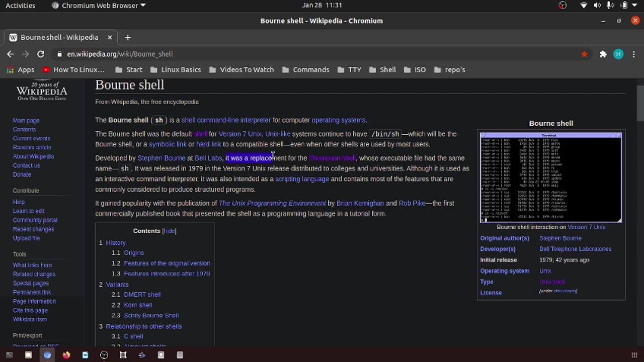Open the profile avatar labeled H
The width and height of the screenshot is (644, 362).
pos(618,54)
